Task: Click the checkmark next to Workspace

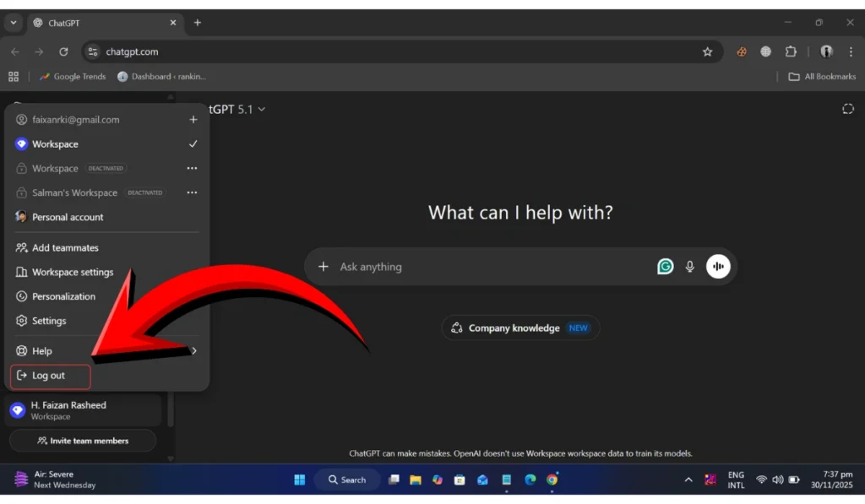Action: [x=193, y=144]
